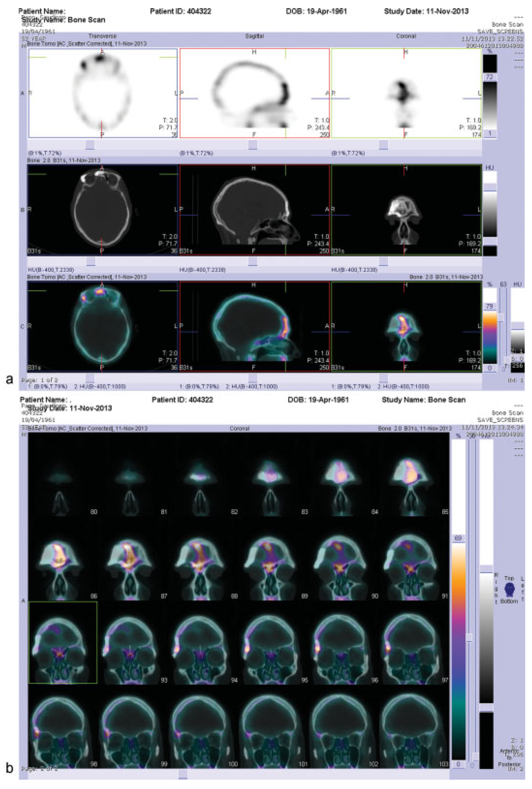This screenshot has height=789, width=532.
Task: Click '1: (B:0%,T:79%)' under fused transverse view
Action: click(x=47, y=387)
